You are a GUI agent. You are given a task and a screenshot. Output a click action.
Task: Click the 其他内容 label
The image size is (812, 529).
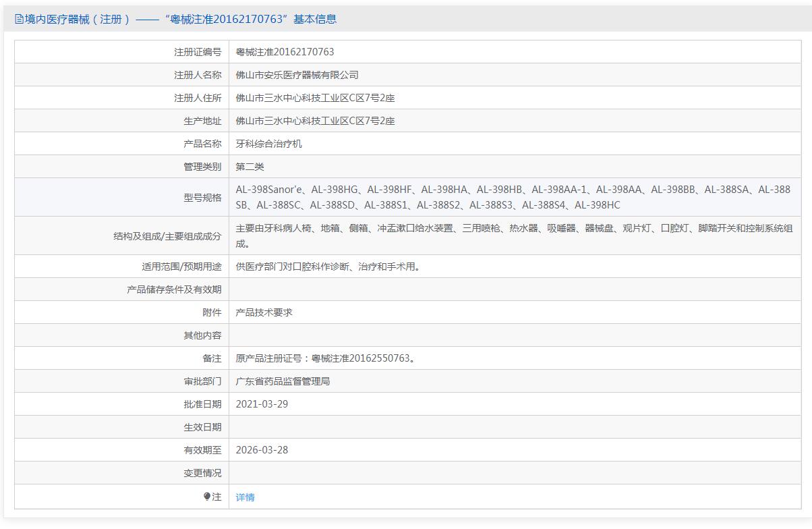(x=202, y=335)
